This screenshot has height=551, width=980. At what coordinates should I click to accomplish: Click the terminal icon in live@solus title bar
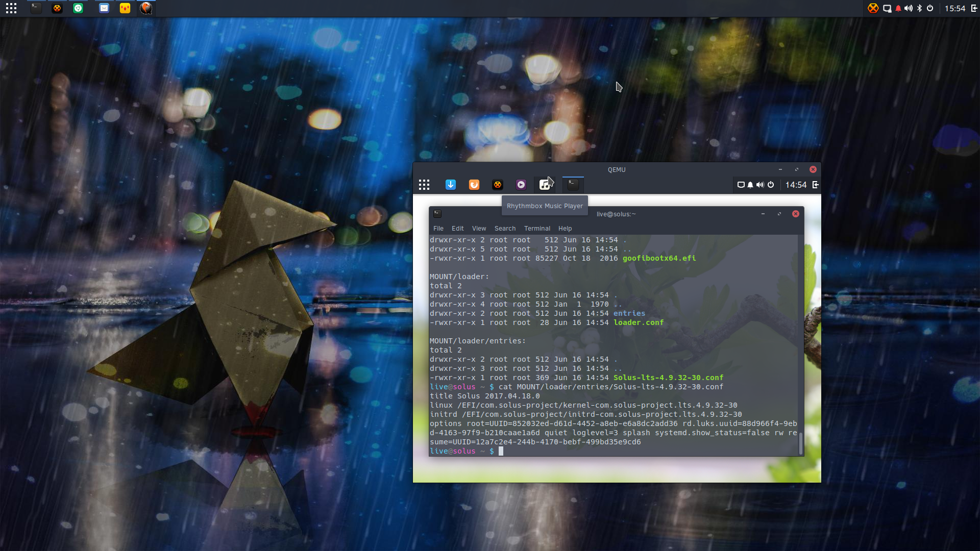[437, 214]
